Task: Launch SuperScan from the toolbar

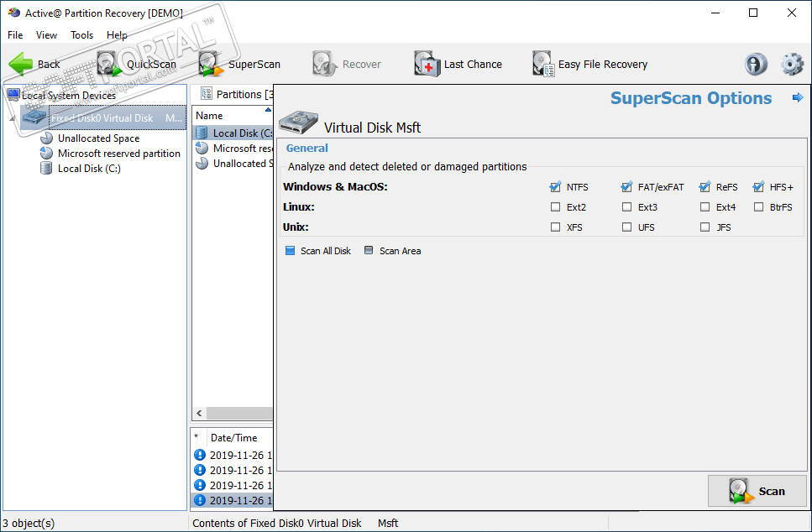Action: pyautogui.click(x=240, y=64)
